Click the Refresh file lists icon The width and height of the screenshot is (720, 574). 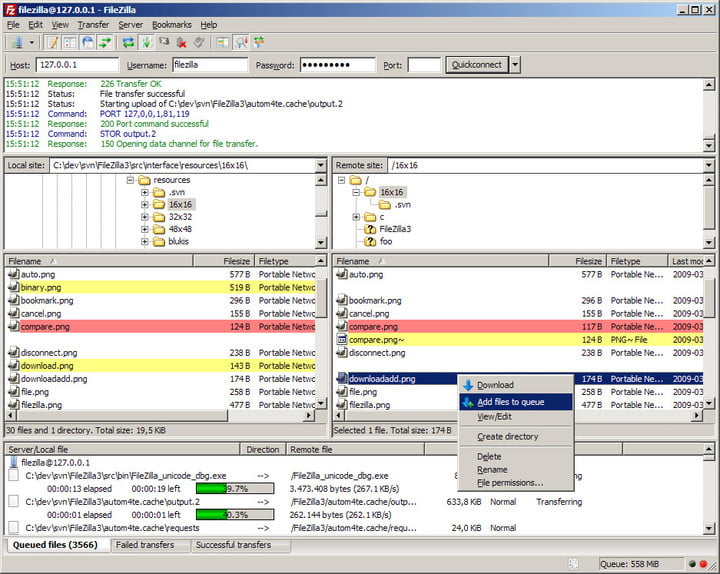click(x=128, y=42)
